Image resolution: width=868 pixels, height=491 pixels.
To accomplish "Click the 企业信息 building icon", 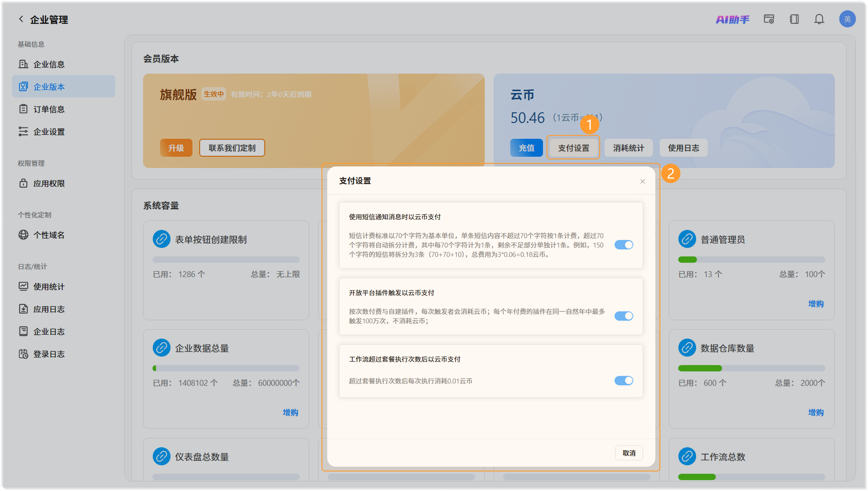I will (23, 64).
